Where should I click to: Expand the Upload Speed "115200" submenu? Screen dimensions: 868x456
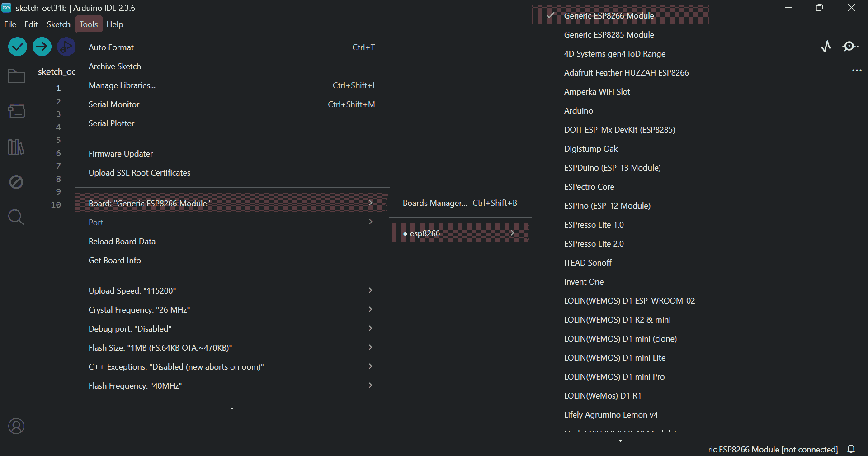click(x=231, y=291)
